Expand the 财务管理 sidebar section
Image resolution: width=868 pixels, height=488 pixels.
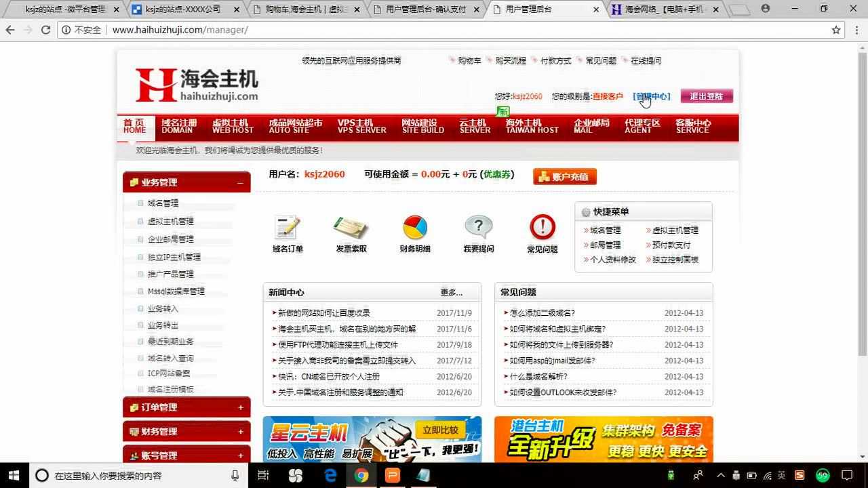click(186, 432)
